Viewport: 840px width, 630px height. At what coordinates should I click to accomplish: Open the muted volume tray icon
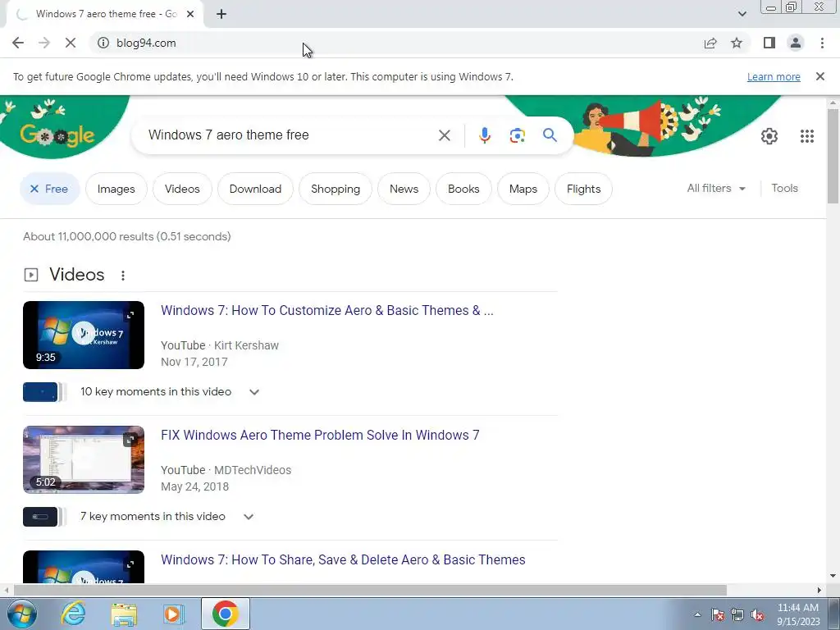click(x=757, y=615)
